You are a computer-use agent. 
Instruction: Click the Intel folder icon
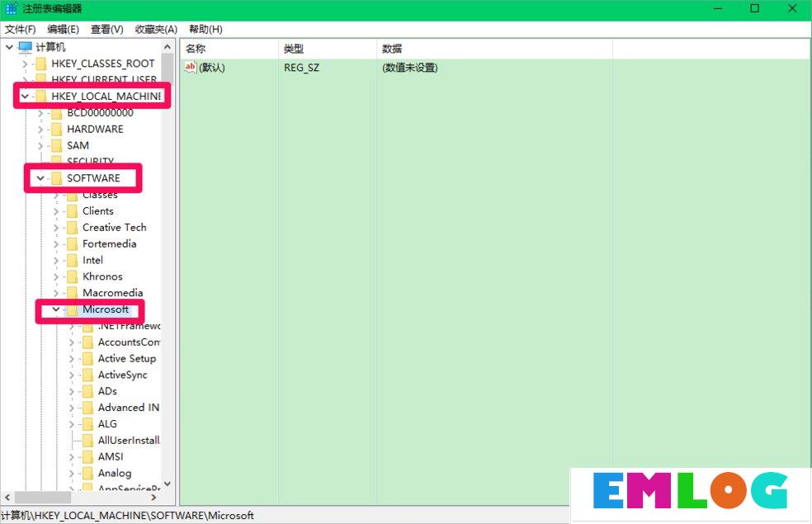pos(72,261)
